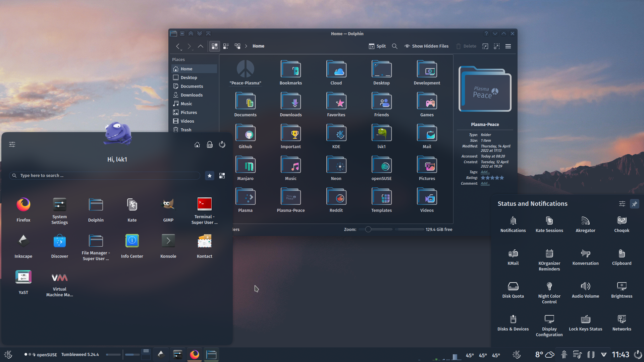Click the Delete button in Dolphin toolbar
The width and height of the screenshot is (644, 362).
point(466,46)
